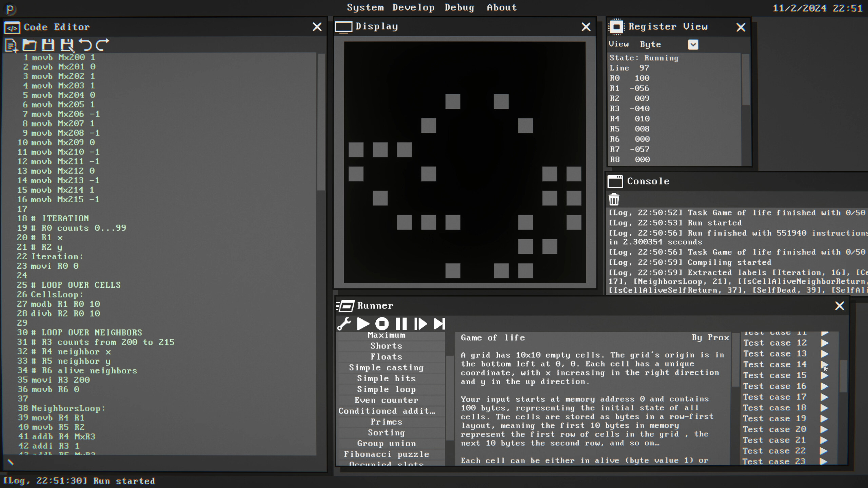868x488 pixels.
Task: Open the Develop menu
Action: pyautogui.click(x=413, y=7)
